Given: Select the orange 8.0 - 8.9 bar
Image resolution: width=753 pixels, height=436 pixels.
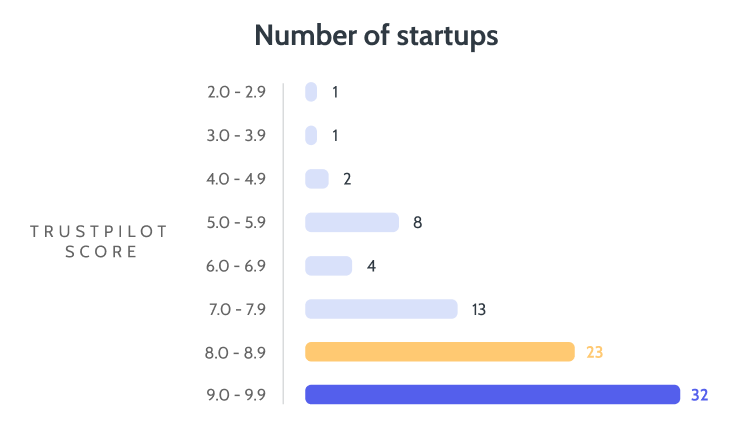Looking at the screenshot, I should click(x=439, y=352).
